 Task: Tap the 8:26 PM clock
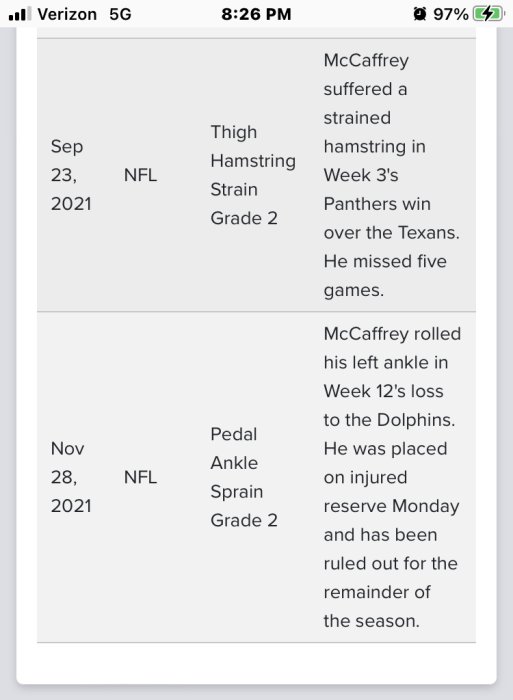click(256, 14)
